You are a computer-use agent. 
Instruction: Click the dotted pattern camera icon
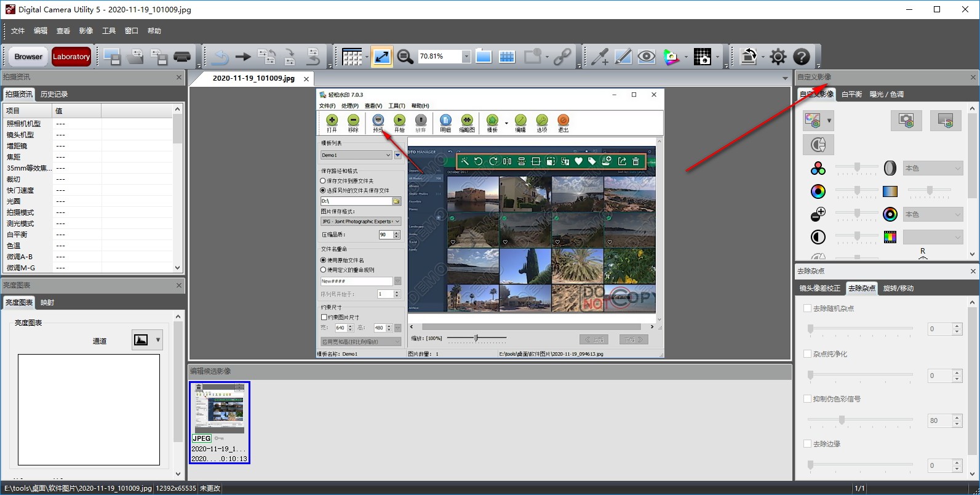pos(702,57)
